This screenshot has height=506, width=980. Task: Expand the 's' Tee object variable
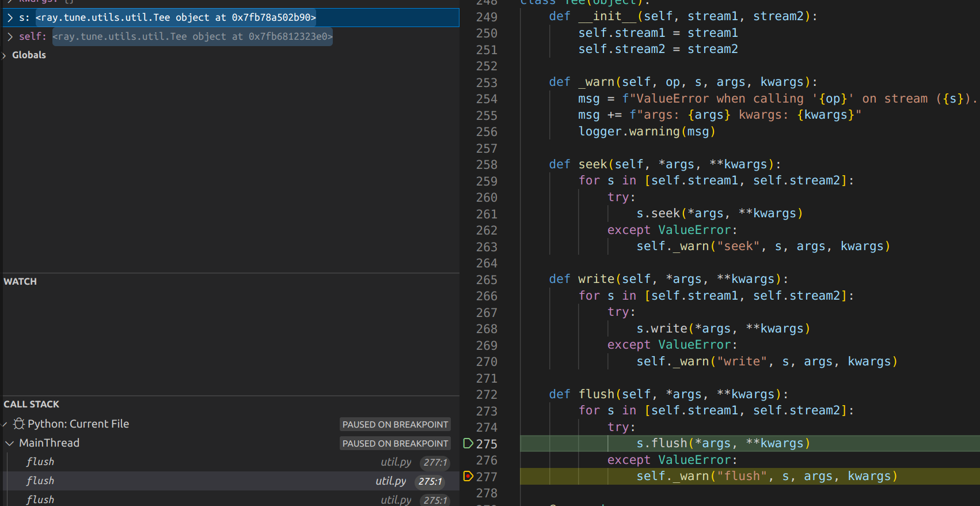[x=10, y=17]
